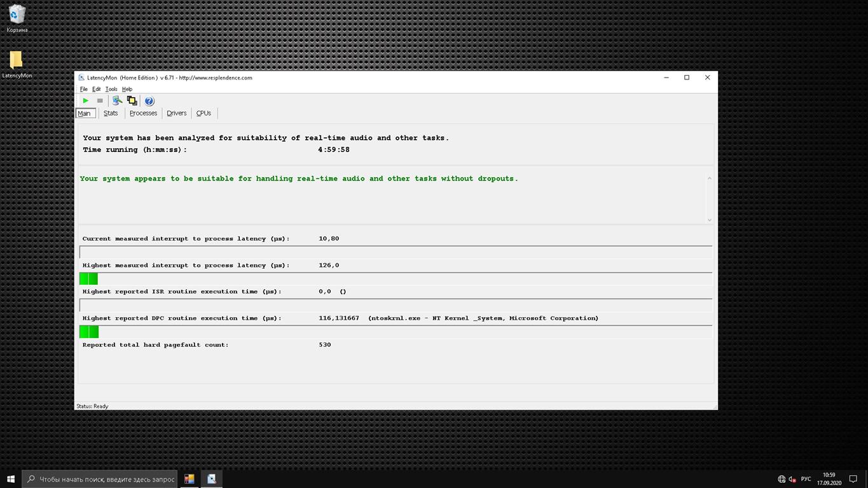
Task: Click the LatencyMon taskbar button
Action: point(212,479)
